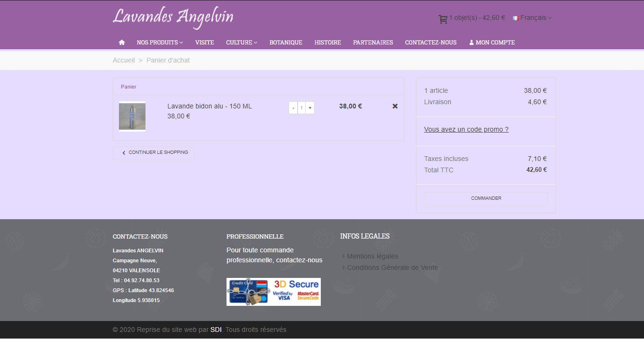Select Contactez-nous in the navigation bar
The image size is (644, 339).
431,42
